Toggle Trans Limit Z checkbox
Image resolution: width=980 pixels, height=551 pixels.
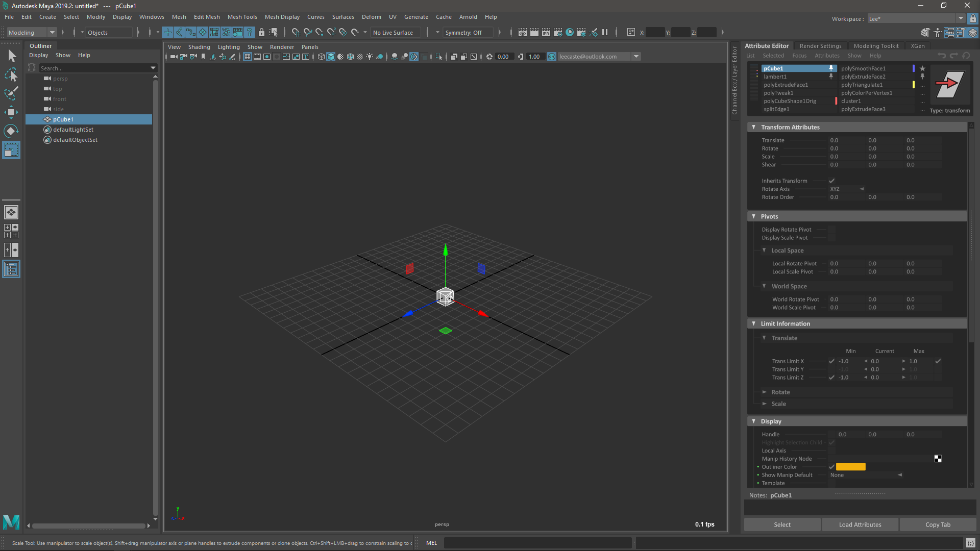coord(832,377)
